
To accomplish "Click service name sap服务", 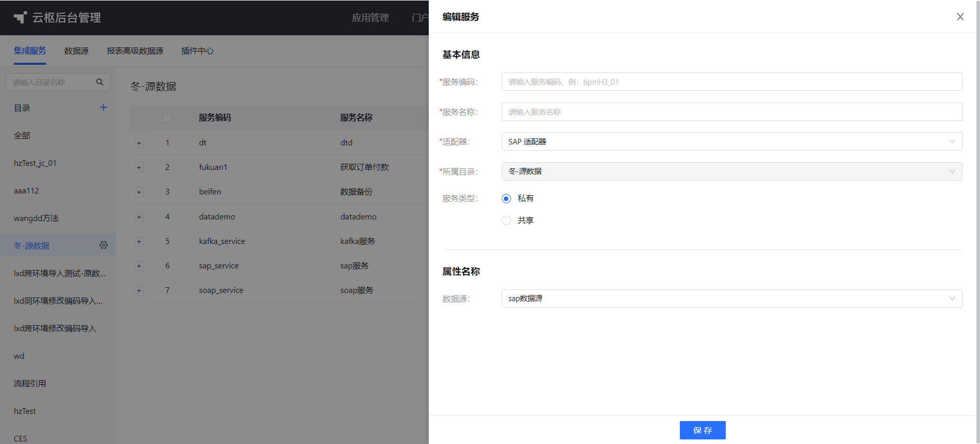I will pyautogui.click(x=354, y=265).
